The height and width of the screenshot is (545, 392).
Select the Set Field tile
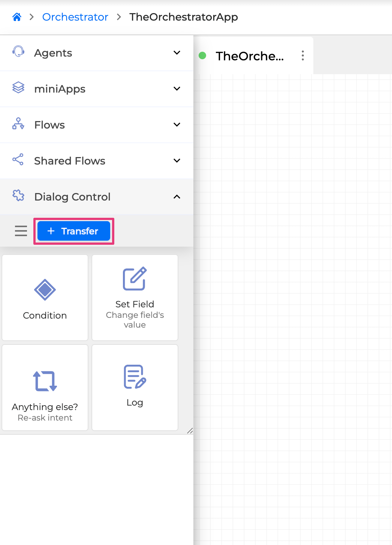pos(135,298)
